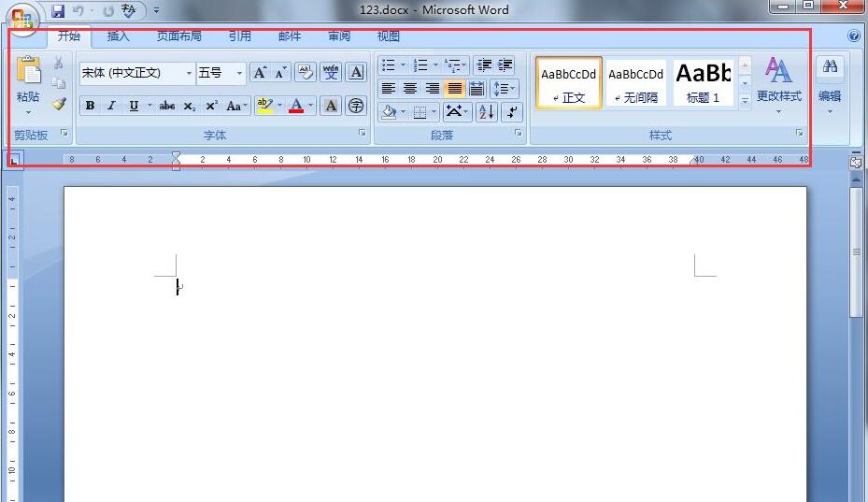
Task: Open Customize Quick Access Toolbar dropdown
Action: pos(157,10)
